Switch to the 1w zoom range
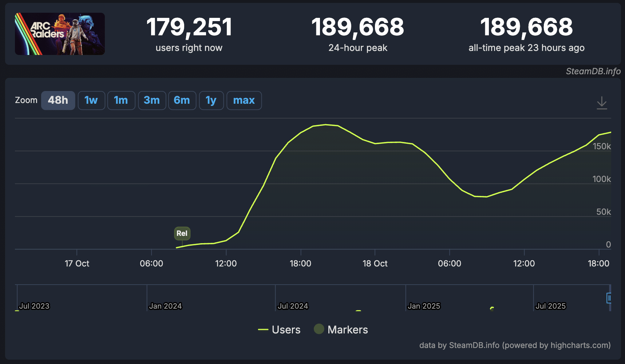The image size is (625, 364). (91, 100)
